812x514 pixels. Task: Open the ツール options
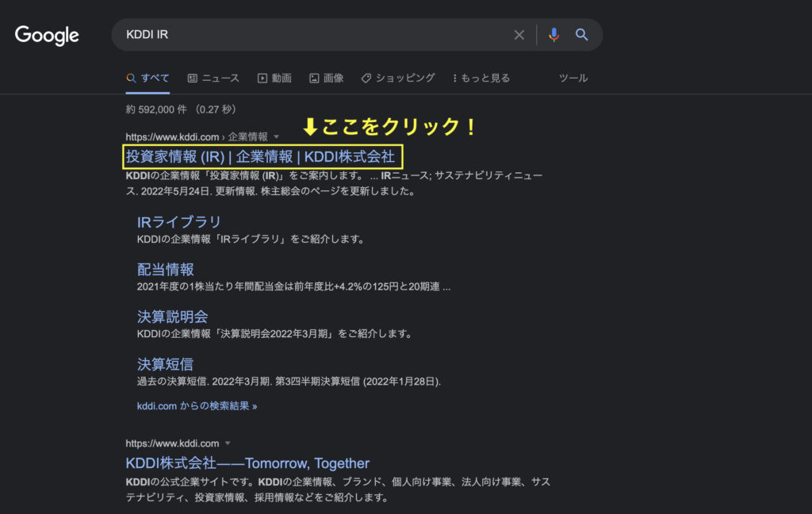(573, 78)
